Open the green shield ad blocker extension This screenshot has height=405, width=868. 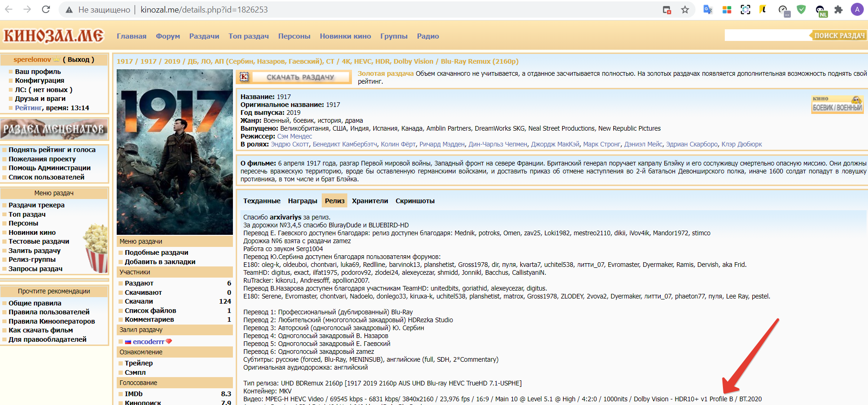click(x=801, y=9)
